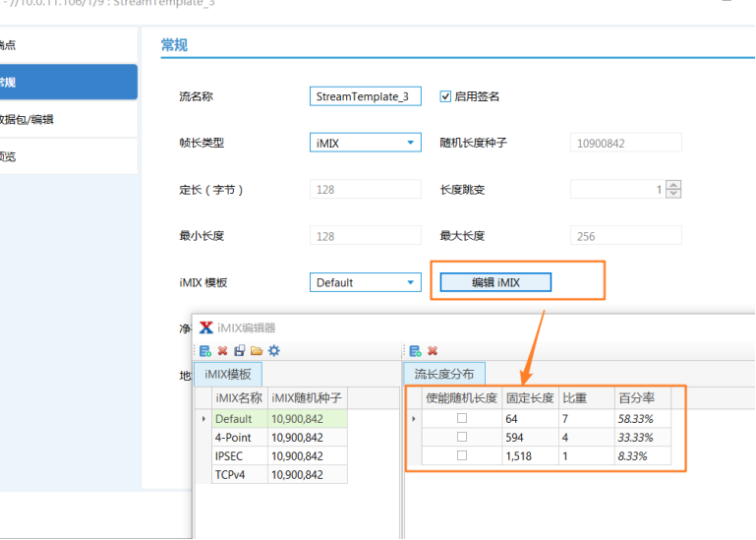Click the 使能随机长度 column header
Image resolution: width=756 pixels, height=540 pixels.
462,398
